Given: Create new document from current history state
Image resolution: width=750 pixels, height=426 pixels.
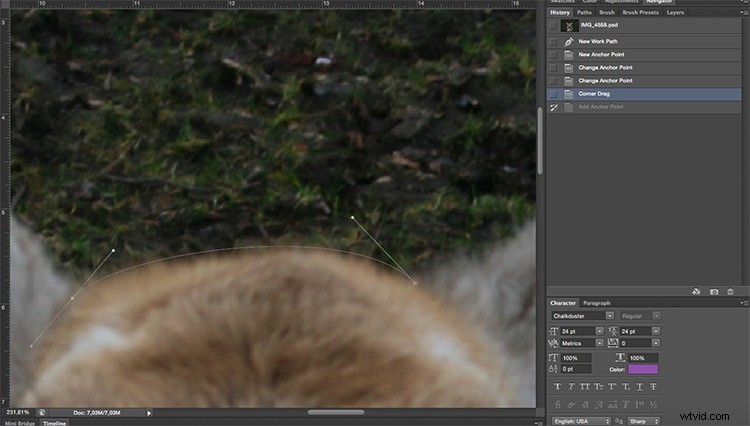Looking at the screenshot, I should coord(696,291).
